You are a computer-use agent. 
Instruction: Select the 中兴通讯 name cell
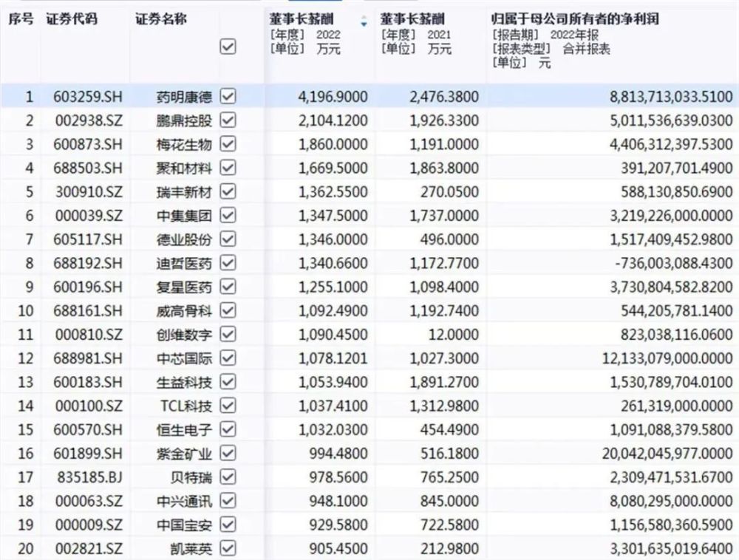tap(185, 501)
